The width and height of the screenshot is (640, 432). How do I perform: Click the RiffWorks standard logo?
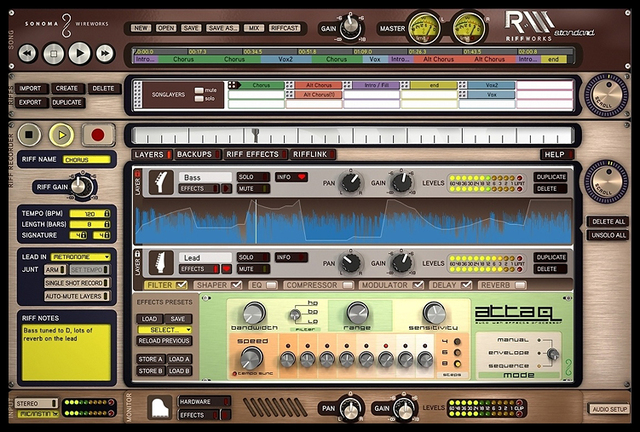(x=549, y=26)
